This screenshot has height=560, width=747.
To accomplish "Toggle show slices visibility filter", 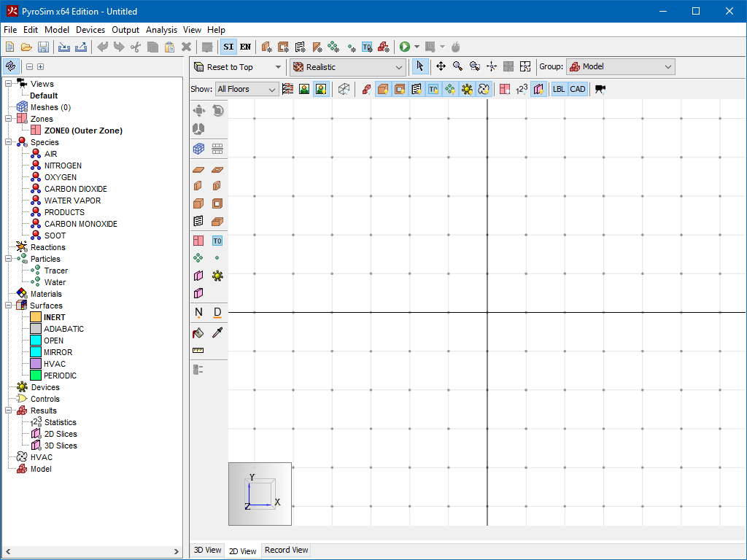I will [x=538, y=89].
